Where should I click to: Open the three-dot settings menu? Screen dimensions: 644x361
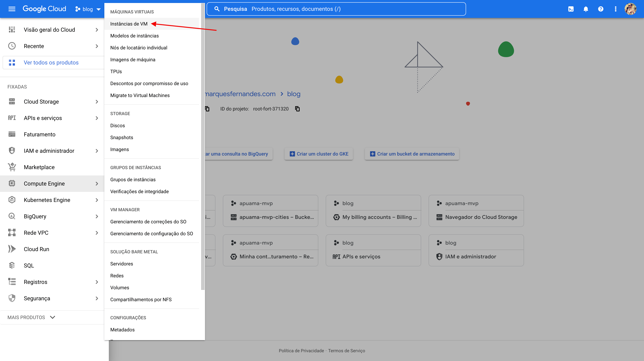[x=615, y=9]
